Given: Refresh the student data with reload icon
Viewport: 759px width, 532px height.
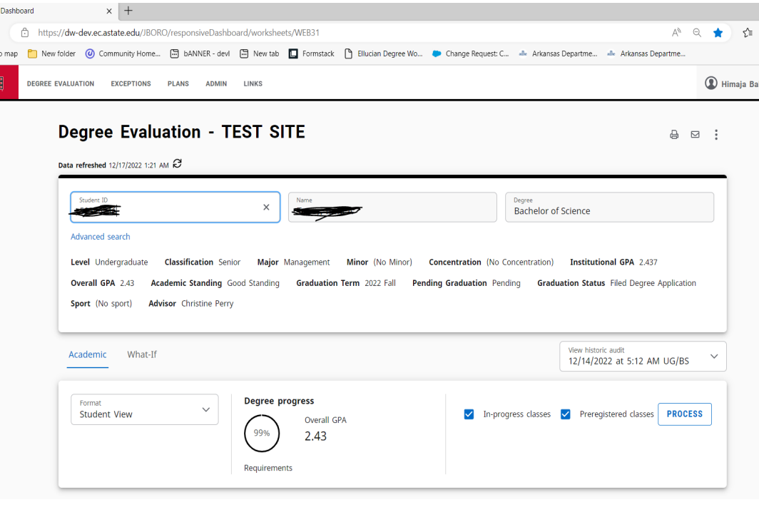Looking at the screenshot, I should tap(177, 163).
